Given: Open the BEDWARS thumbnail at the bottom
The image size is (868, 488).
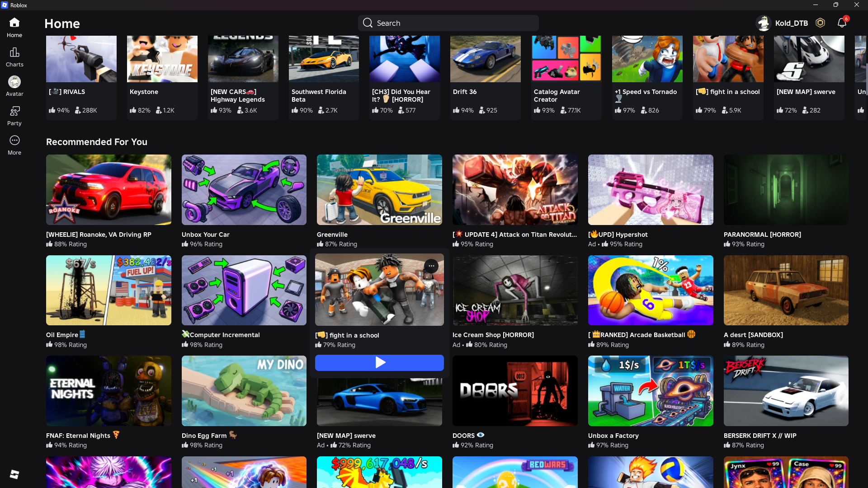Looking at the screenshot, I should coord(515,472).
